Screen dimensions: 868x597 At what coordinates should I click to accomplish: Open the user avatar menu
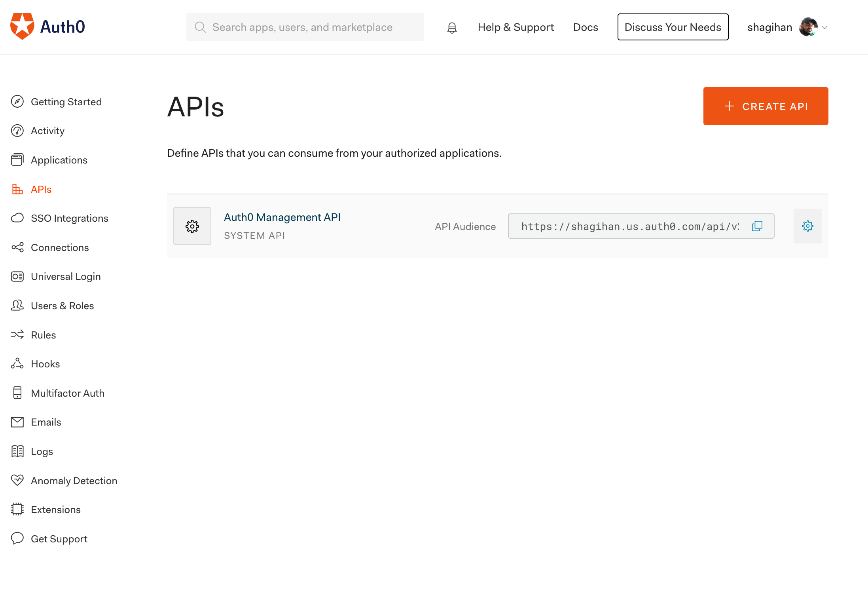(x=808, y=27)
